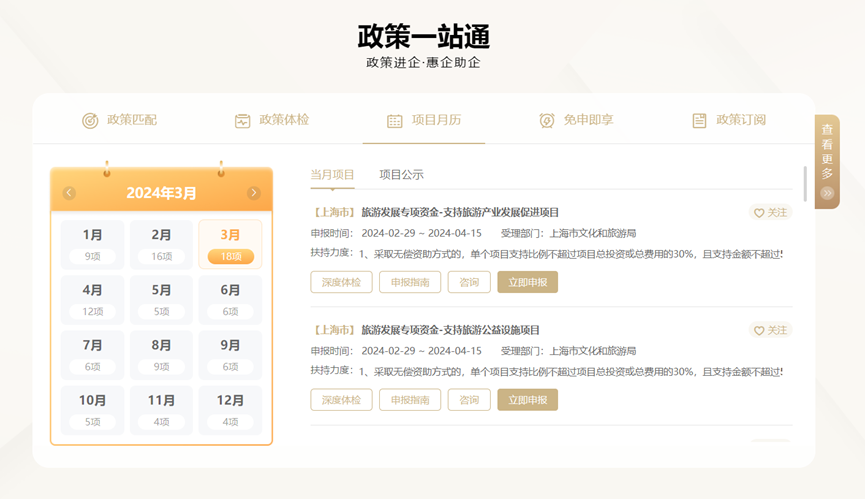This screenshot has width=865, height=499.
Task: Click heart icon for 旅游公益设施项目
Action: 759,330
